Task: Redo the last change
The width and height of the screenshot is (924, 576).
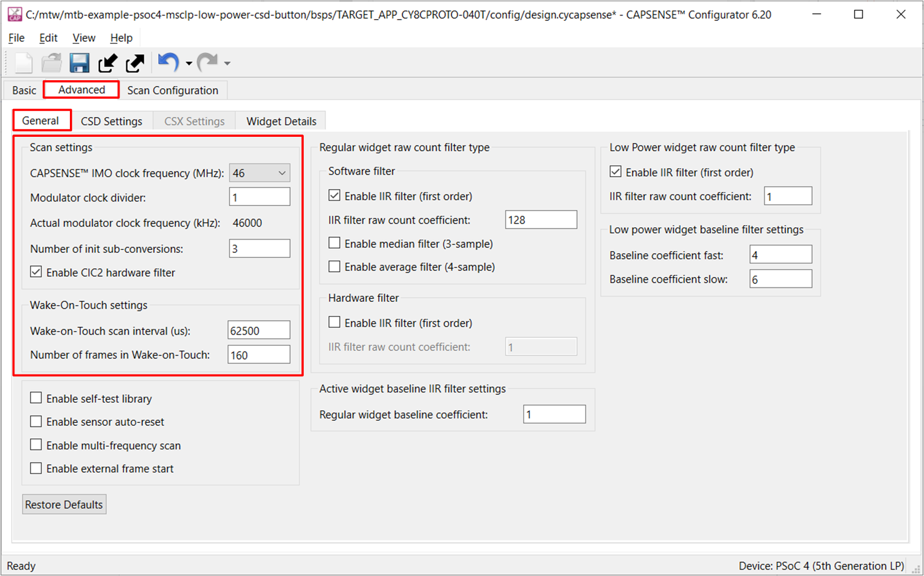Action: point(207,62)
